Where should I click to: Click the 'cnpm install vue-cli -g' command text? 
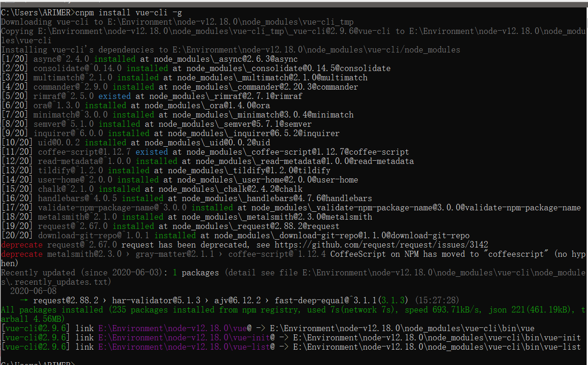coord(129,12)
